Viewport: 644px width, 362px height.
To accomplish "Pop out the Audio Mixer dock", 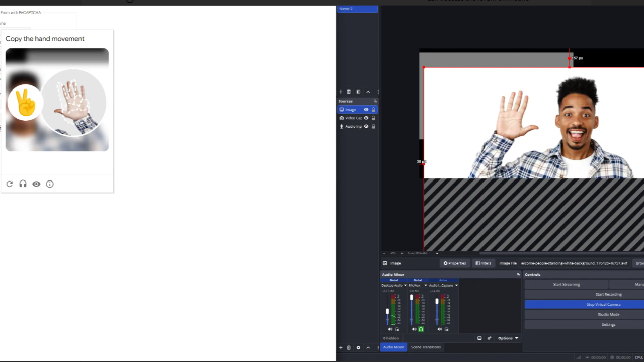I will pos(518,275).
